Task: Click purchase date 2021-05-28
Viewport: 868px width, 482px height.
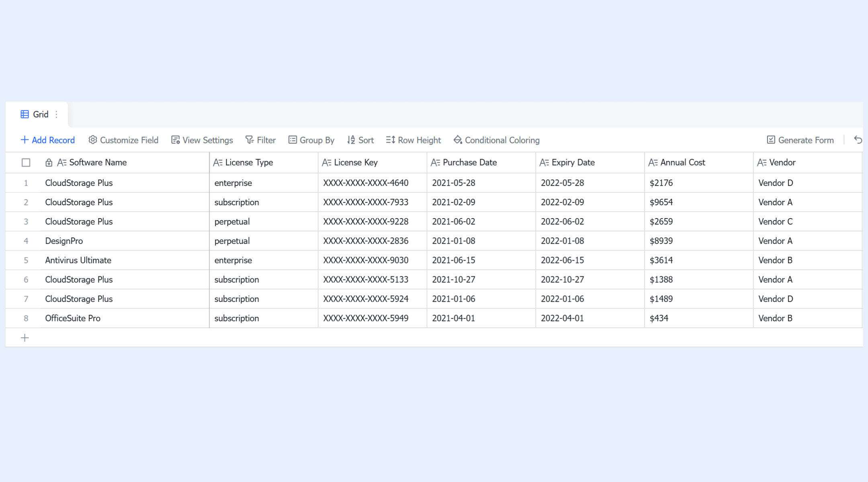Action: point(481,183)
